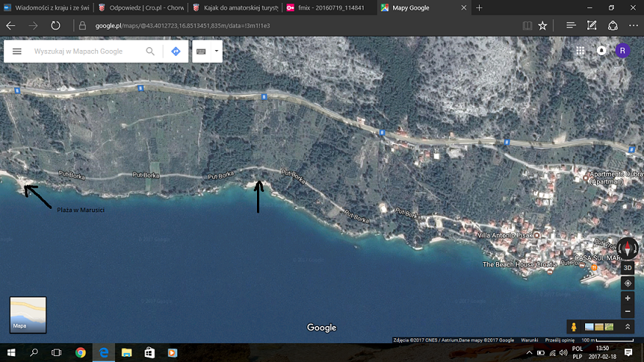The width and height of the screenshot is (644, 362).
Task: Open Google notifications bell
Action: point(601,51)
